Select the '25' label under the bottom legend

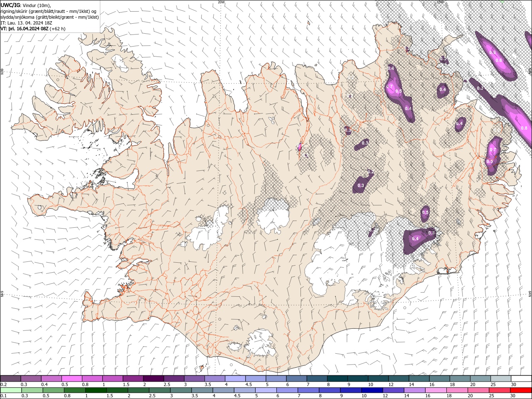click(x=492, y=396)
